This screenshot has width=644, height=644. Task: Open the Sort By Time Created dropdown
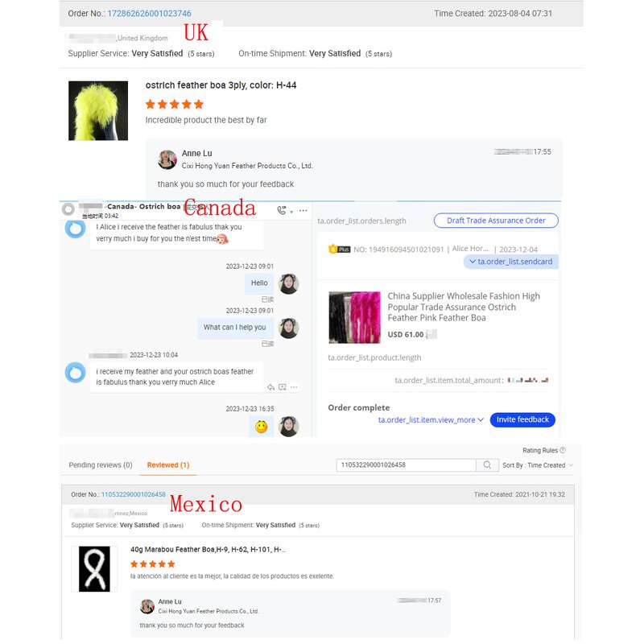tap(538, 465)
